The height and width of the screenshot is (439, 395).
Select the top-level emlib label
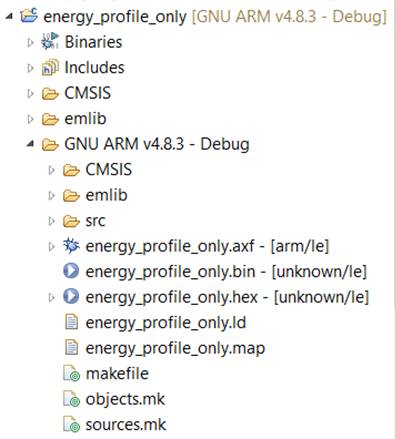[x=85, y=119]
